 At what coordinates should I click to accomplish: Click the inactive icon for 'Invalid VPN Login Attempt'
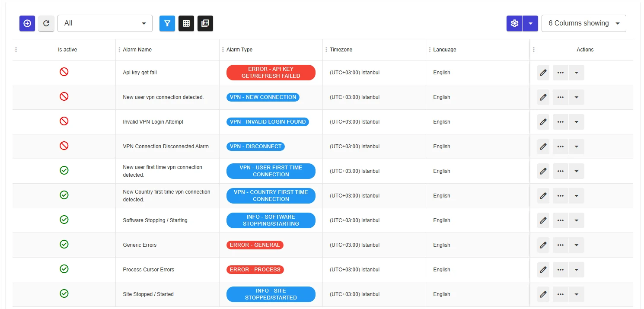pos(64,121)
